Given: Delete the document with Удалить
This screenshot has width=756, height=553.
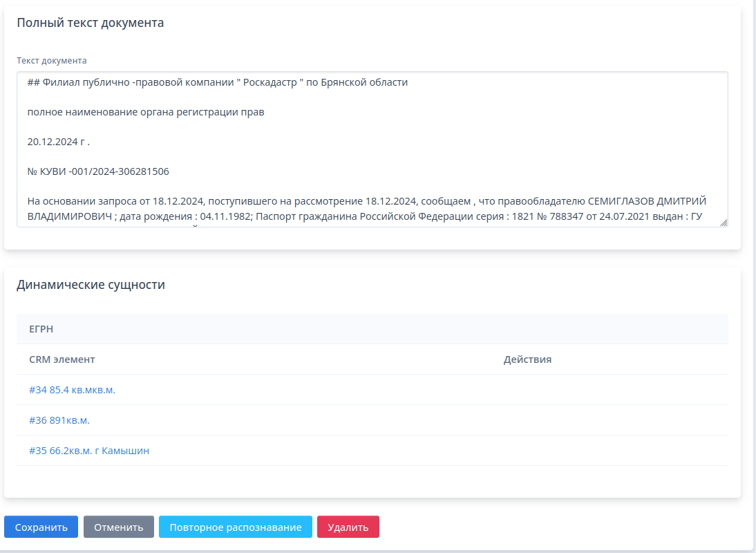Looking at the screenshot, I should [x=348, y=527].
